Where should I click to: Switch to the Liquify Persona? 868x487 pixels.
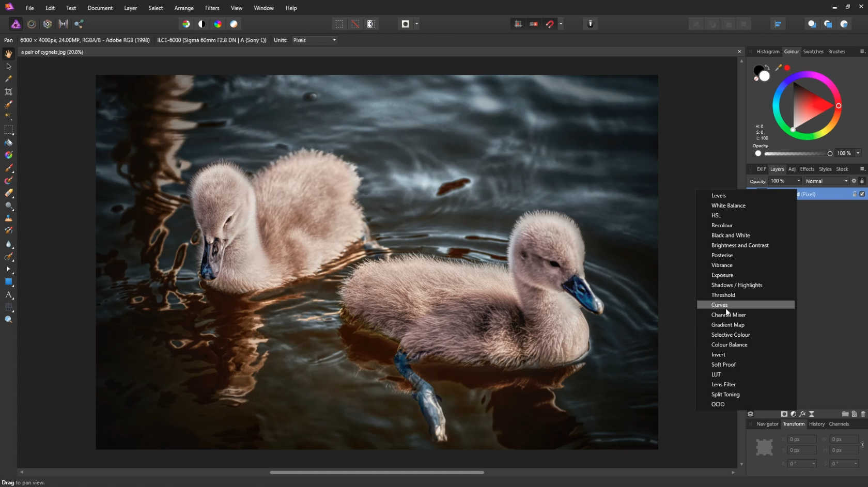[x=32, y=24]
